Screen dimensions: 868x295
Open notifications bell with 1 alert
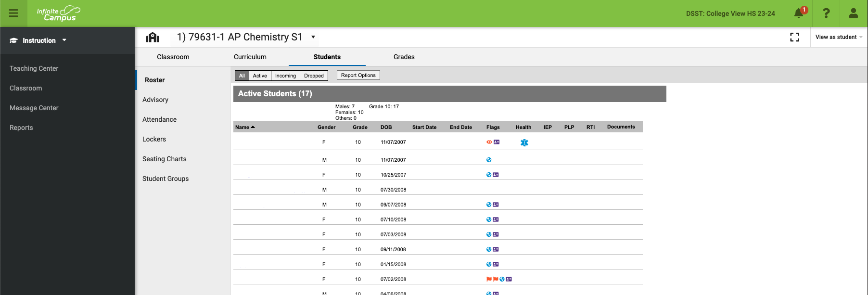(x=799, y=13)
